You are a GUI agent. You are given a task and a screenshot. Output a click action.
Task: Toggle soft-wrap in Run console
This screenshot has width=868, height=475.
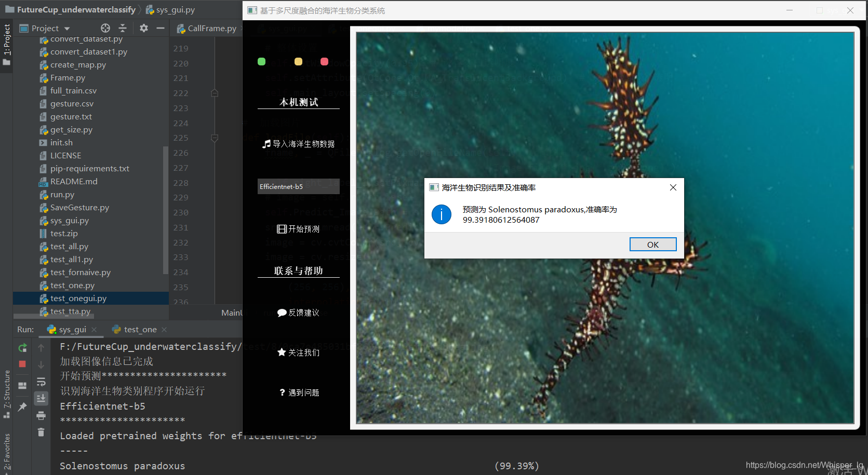coord(41,382)
